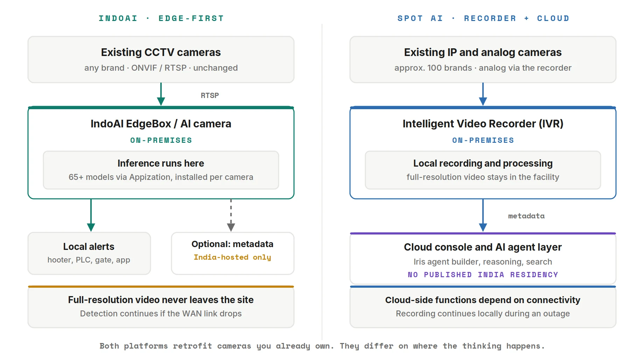The image size is (644, 364).
Task: Select 'Intelligent Video Recorder (IVR)' title
Action: point(483,124)
